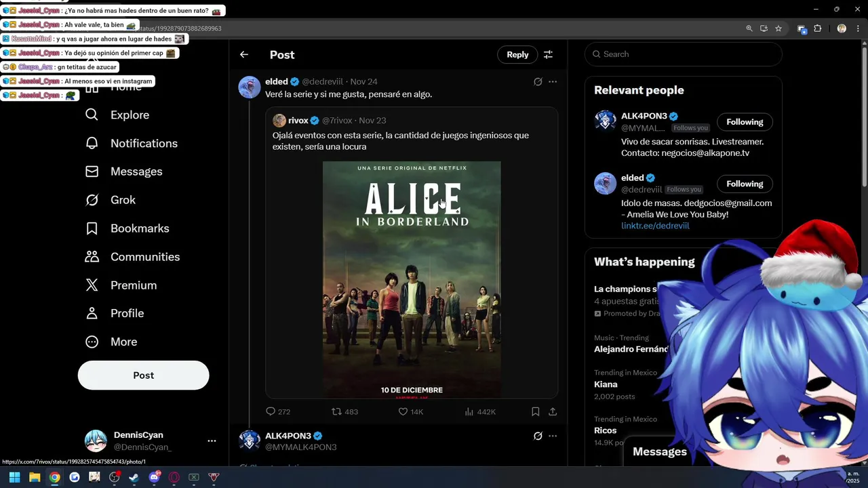Open Chrome extensions puzzle icon
Screen dimensions: 868x488
coord(818,28)
